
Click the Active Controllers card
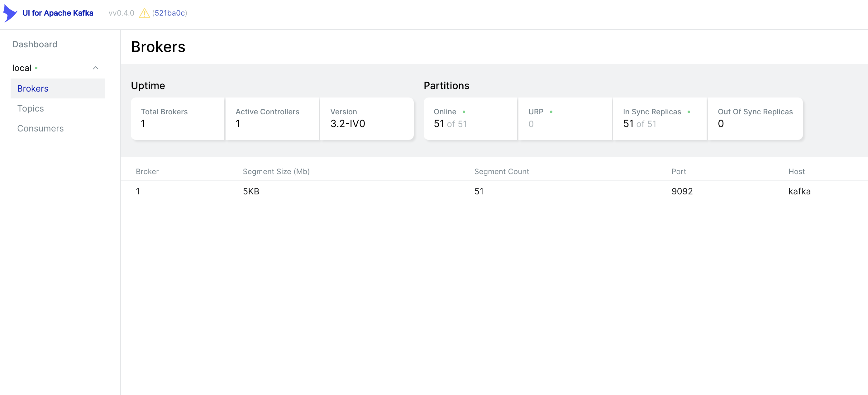tap(272, 119)
